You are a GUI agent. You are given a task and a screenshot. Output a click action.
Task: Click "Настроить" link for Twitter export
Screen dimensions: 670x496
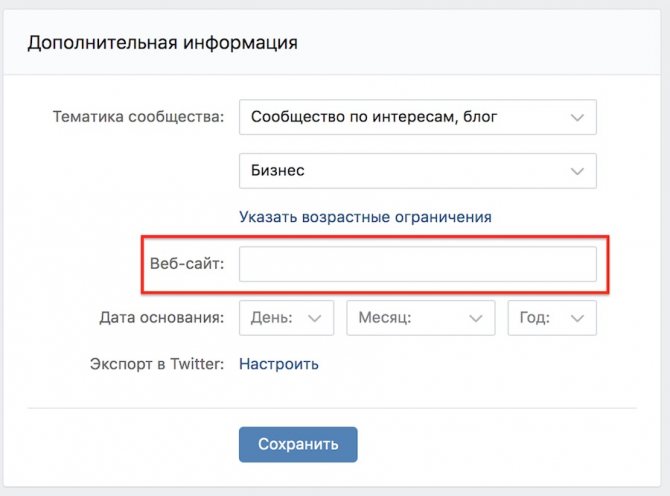(x=279, y=364)
